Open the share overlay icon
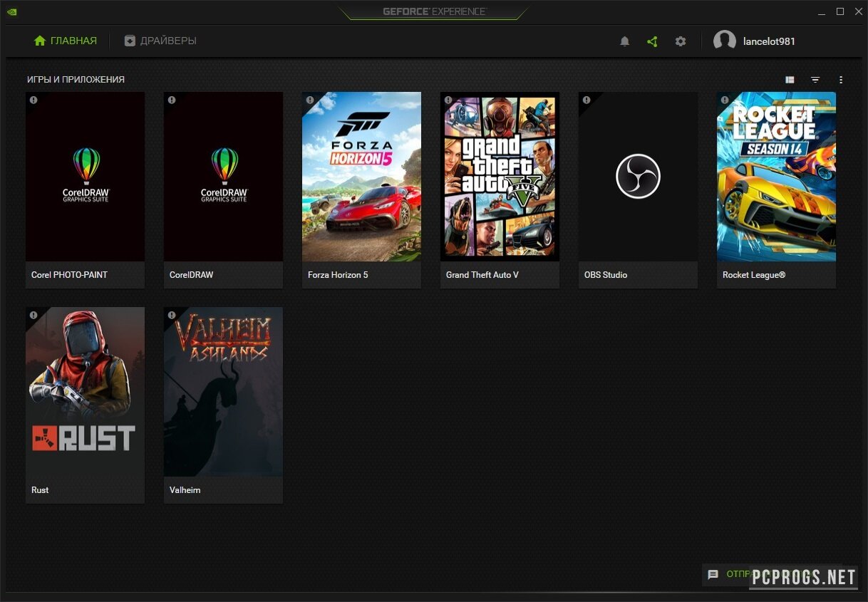 (652, 41)
